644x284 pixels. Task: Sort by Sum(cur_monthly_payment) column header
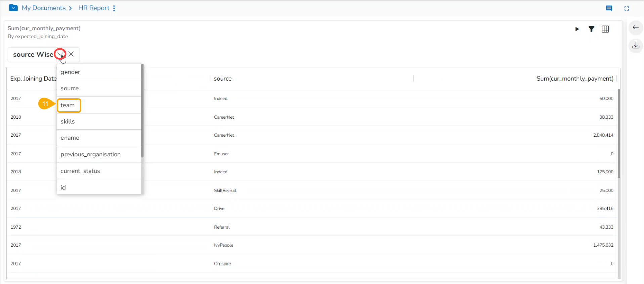[x=574, y=79]
